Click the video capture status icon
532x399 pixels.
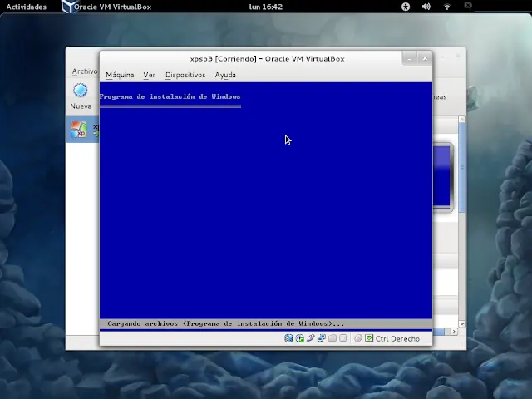[x=343, y=338]
